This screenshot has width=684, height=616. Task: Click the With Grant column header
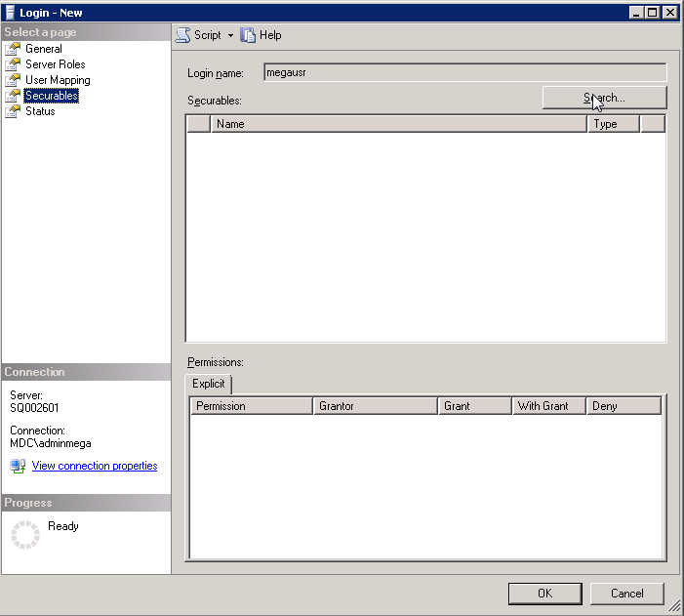point(548,406)
